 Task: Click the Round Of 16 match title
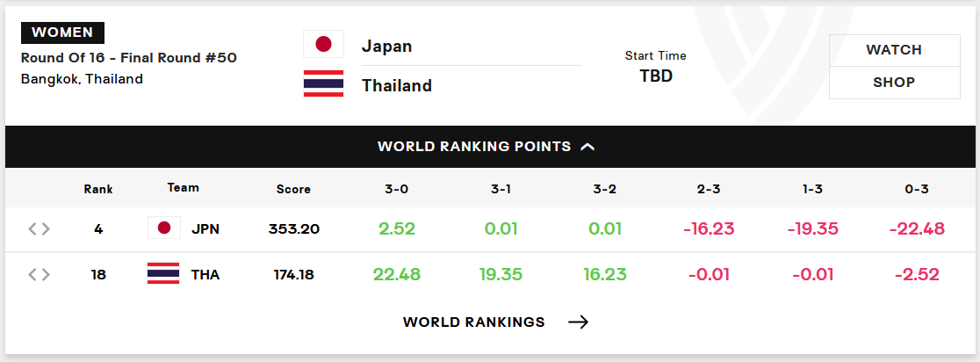pyautogui.click(x=129, y=58)
